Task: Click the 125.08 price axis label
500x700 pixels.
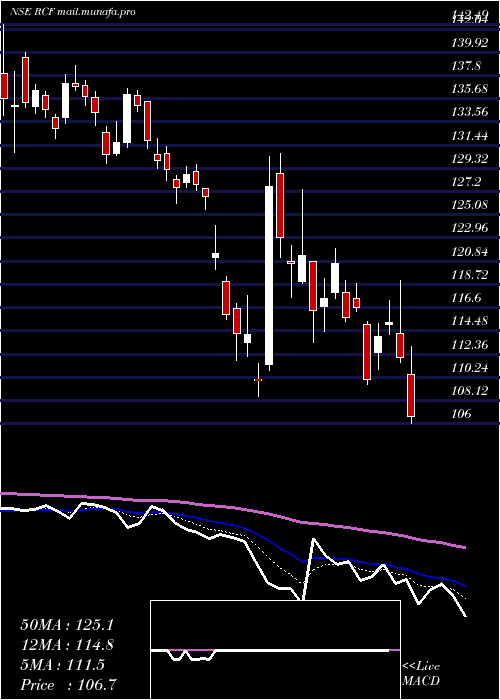Action: [x=469, y=205]
